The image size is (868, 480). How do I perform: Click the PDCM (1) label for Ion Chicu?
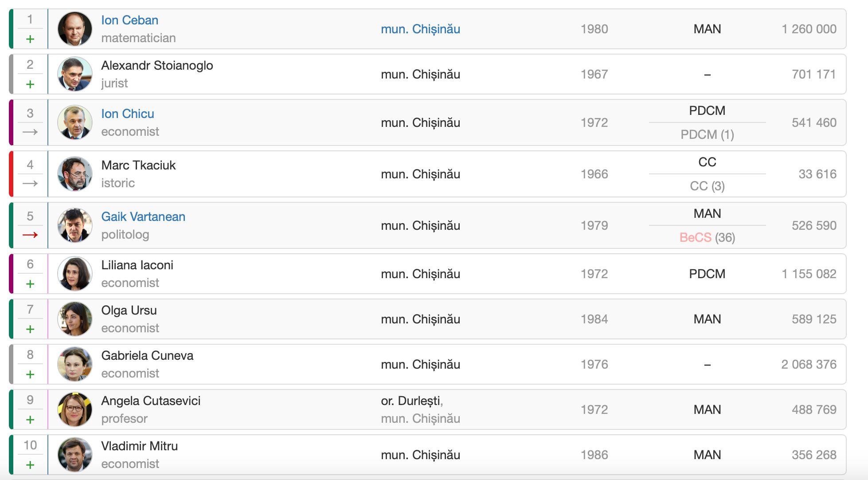[707, 134]
